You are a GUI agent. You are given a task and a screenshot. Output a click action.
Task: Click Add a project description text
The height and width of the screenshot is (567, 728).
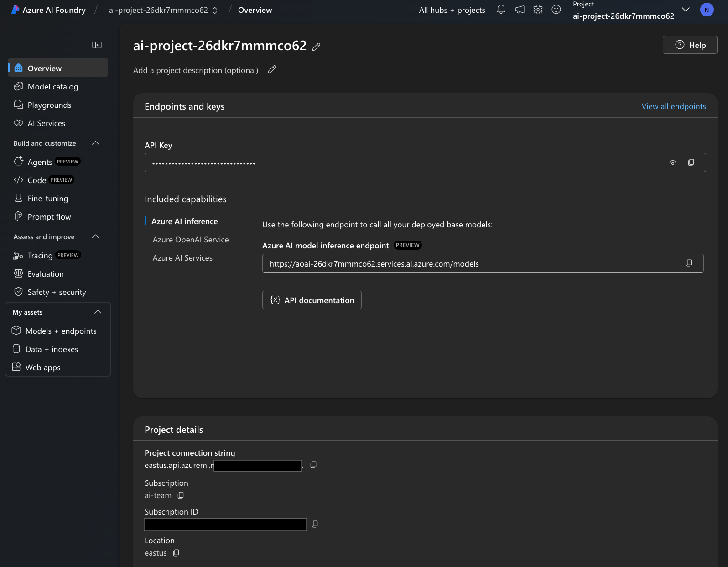click(x=196, y=70)
